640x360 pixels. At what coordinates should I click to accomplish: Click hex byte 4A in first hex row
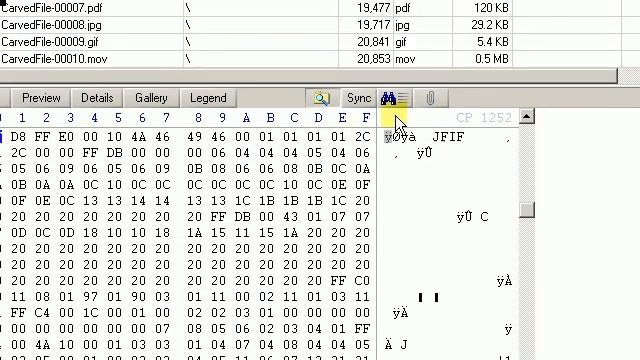138,137
